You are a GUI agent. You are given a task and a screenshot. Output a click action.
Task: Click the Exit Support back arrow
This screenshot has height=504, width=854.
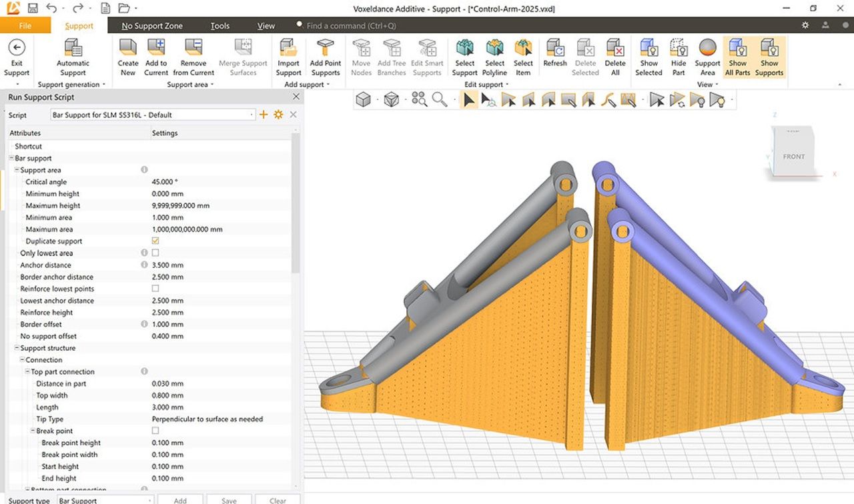pyautogui.click(x=17, y=47)
